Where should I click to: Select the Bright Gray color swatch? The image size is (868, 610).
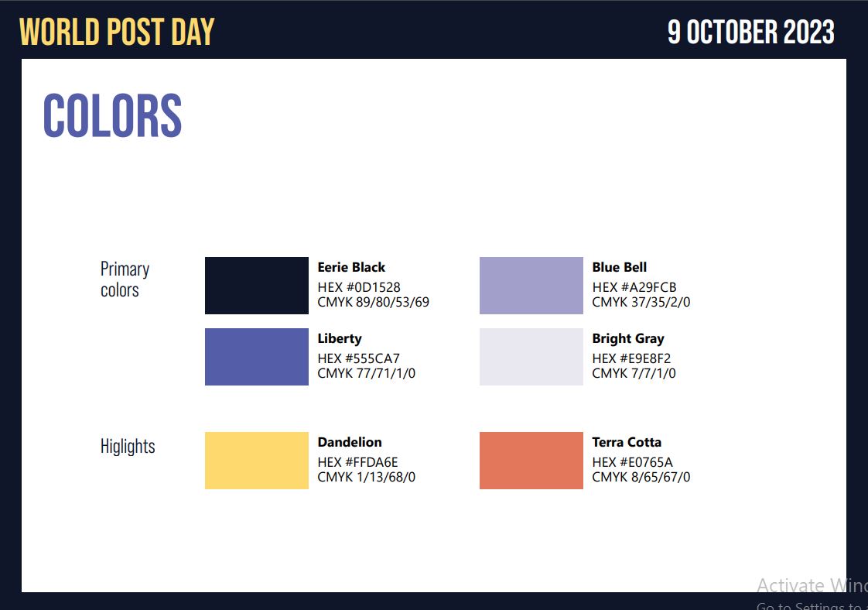click(x=531, y=357)
